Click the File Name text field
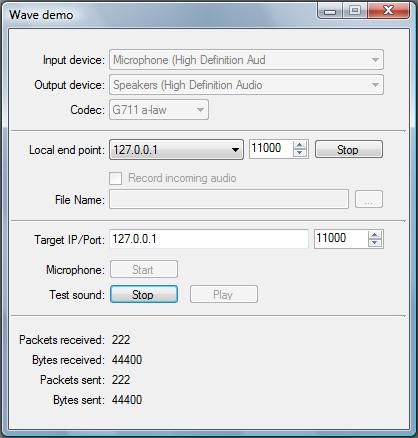 229,199
